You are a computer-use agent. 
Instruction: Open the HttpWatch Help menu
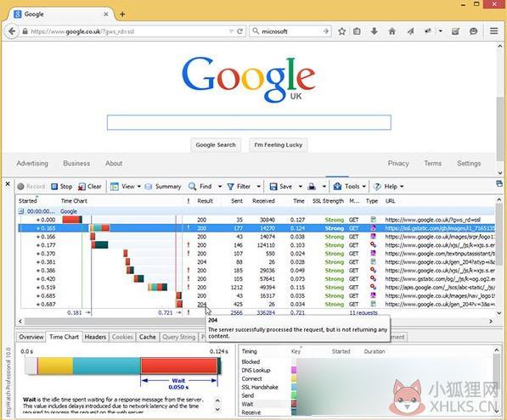coord(388,187)
